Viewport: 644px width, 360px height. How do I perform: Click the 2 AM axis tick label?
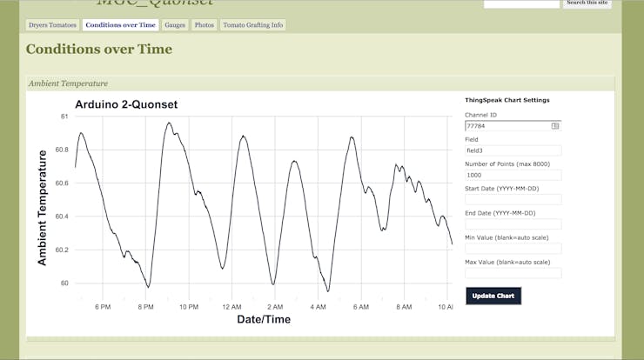275,307
